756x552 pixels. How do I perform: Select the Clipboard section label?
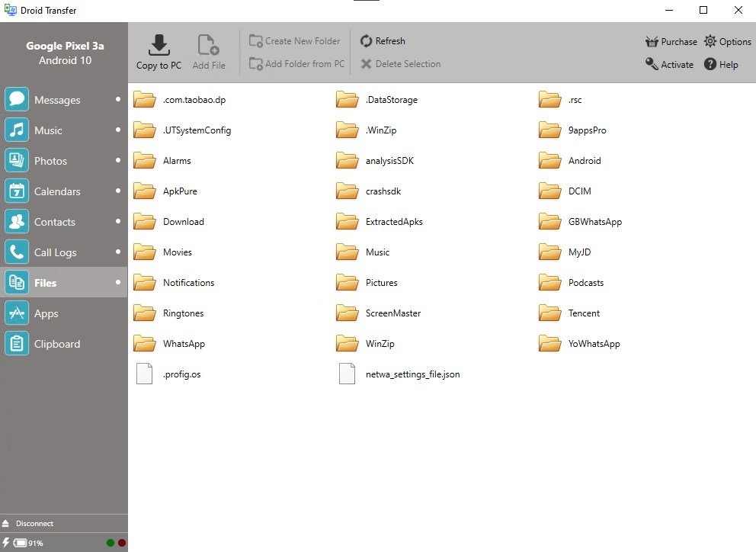[57, 344]
